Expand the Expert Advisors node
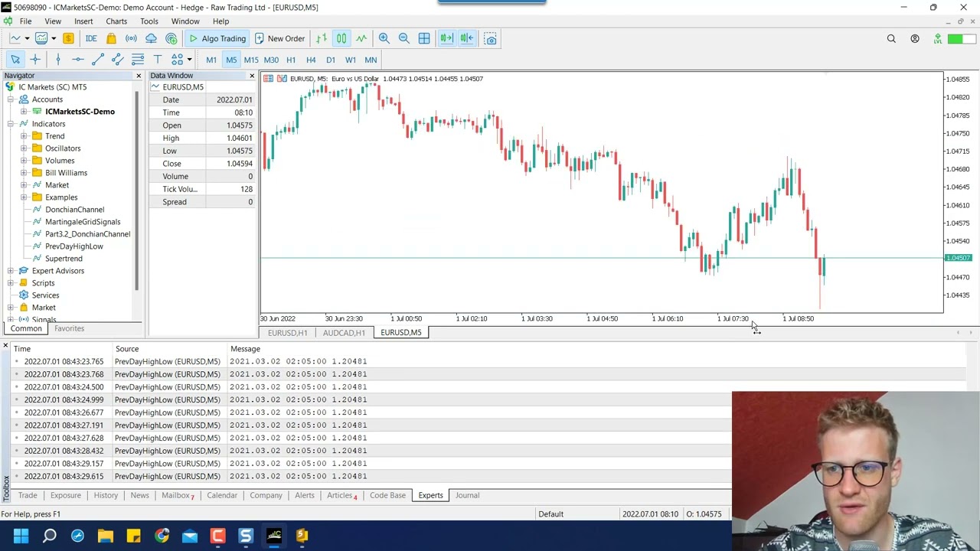The image size is (980, 551). coord(11,271)
